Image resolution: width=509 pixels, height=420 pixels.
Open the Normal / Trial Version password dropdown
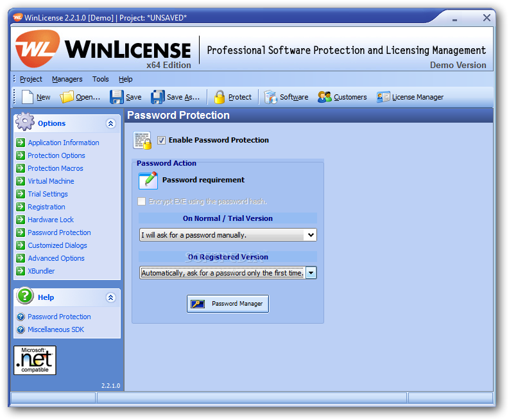click(228, 235)
